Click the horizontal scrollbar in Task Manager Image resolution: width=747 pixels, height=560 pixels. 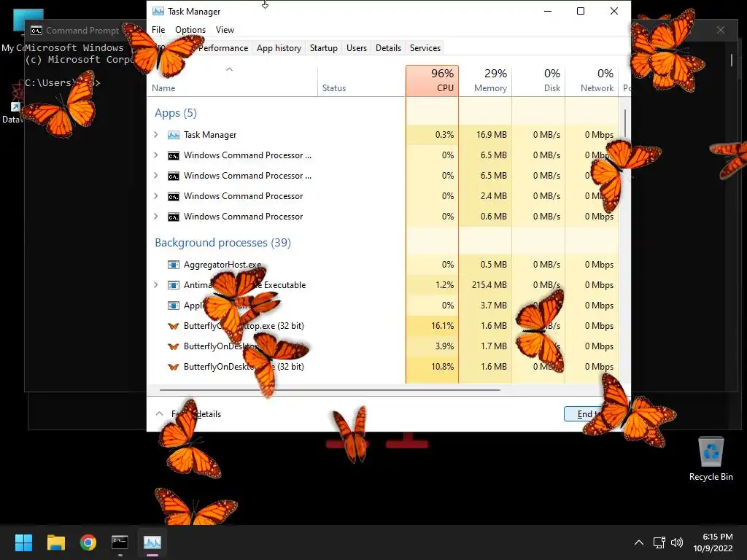330,389
